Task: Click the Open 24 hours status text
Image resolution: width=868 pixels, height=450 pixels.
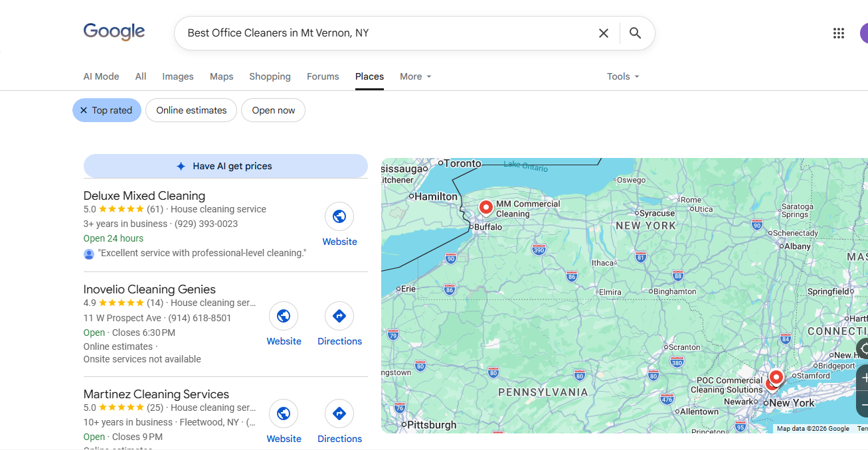Action: tap(114, 238)
